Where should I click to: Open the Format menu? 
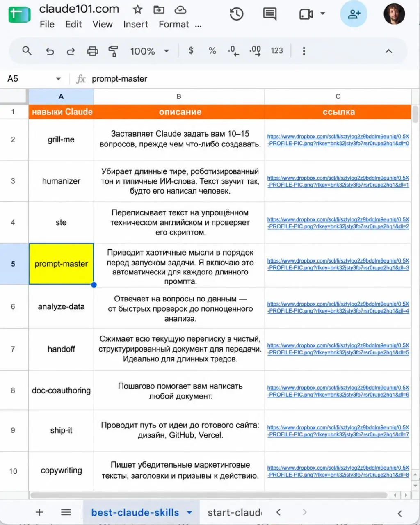[x=174, y=24]
